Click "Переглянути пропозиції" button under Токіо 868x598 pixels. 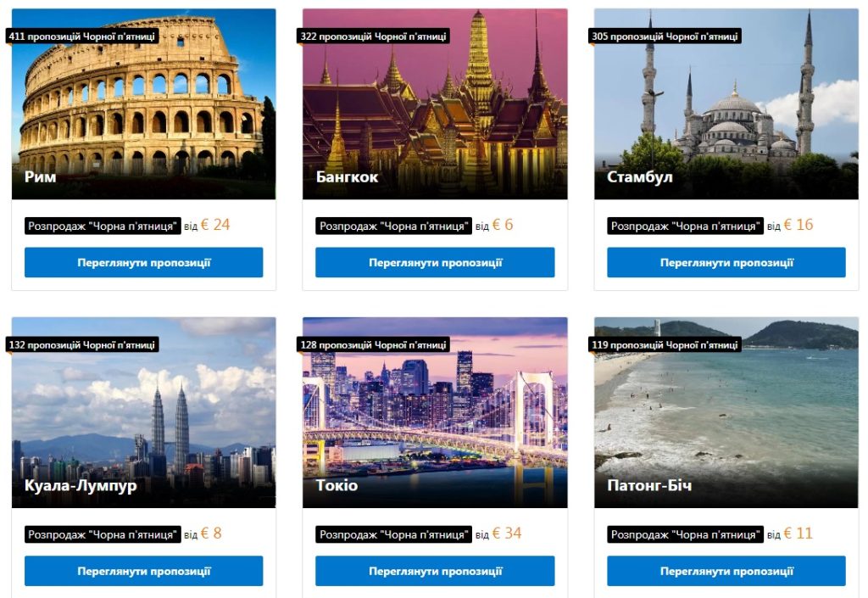click(435, 571)
